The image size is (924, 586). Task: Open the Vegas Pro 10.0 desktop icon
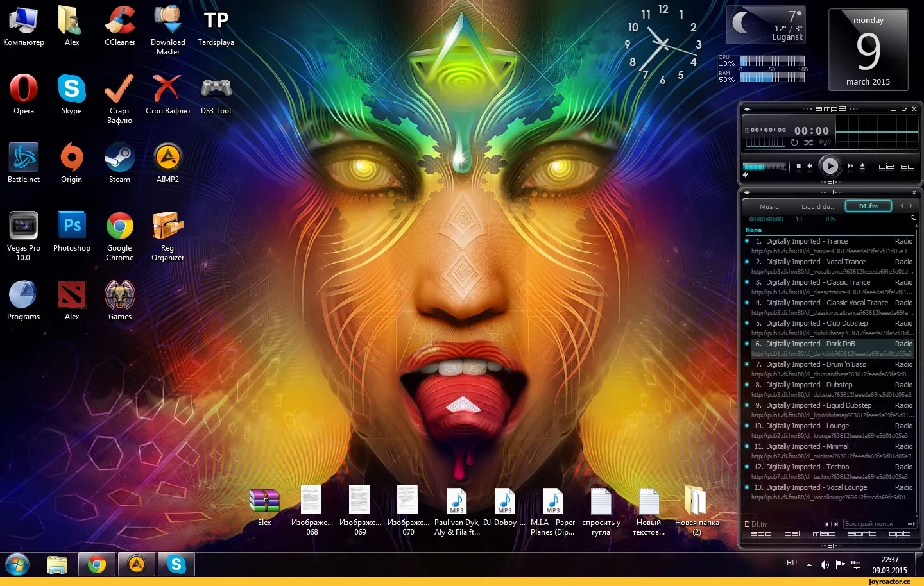pos(24,236)
